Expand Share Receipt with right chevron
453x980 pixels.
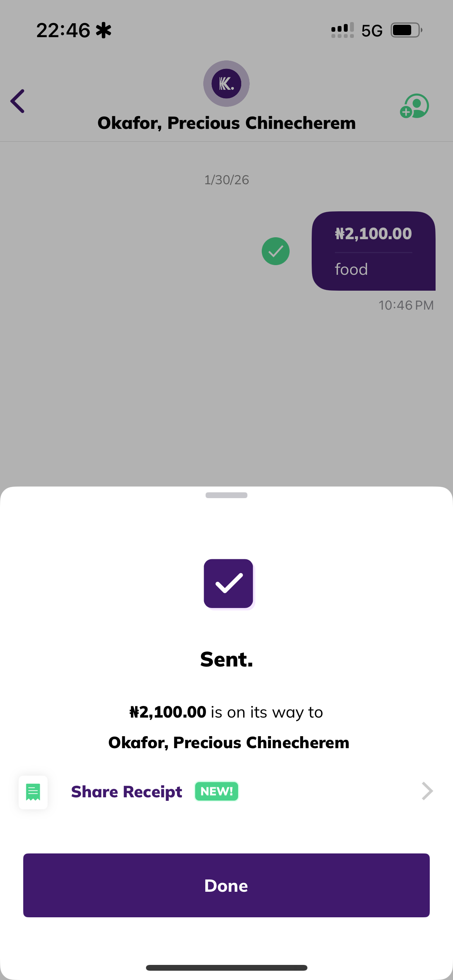[x=427, y=791]
